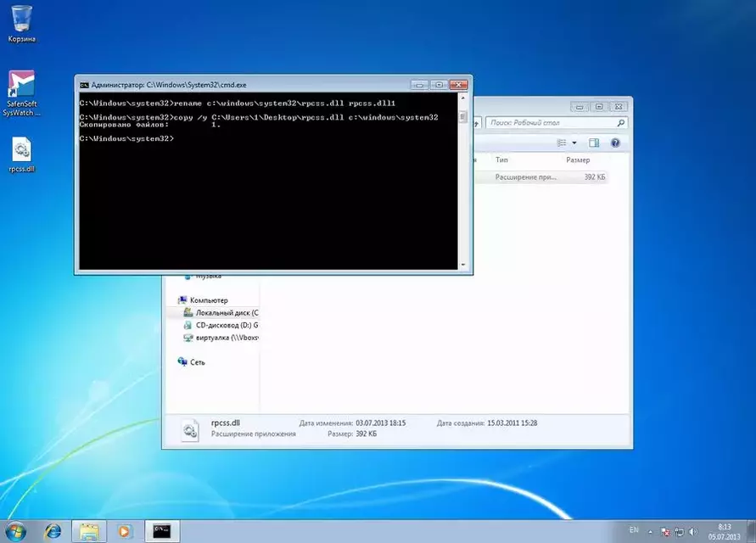
Task: Toggle the Explorer preview pane icon
Action: tap(594, 143)
